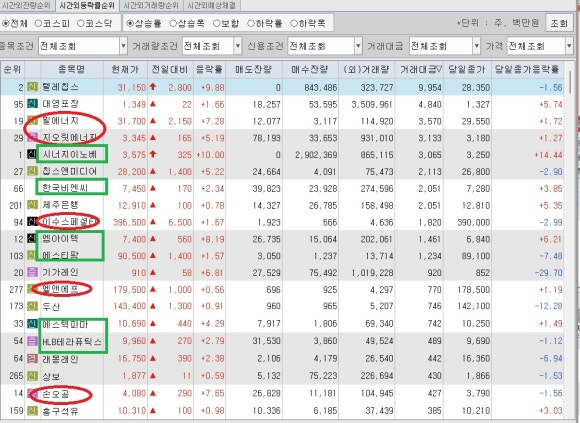Click the up triangle icon in 흥구석유 row
The width and height of the screenshot is (580, 423).
[153, 410]
